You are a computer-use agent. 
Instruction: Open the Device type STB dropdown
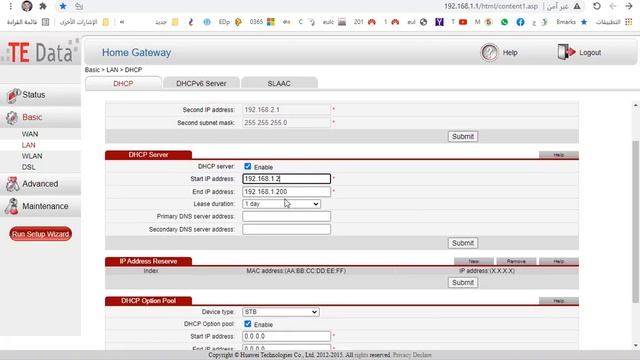[281, 312]
